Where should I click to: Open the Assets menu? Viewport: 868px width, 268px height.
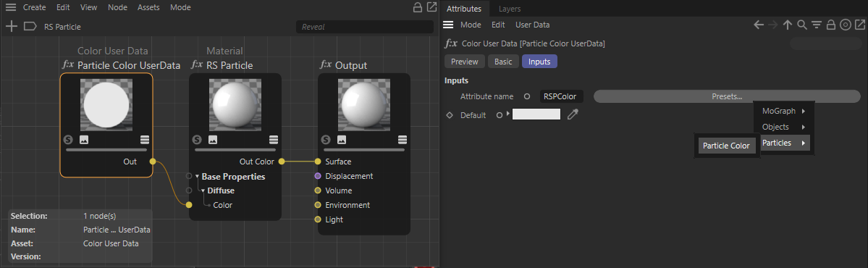[x=148, y=8]
